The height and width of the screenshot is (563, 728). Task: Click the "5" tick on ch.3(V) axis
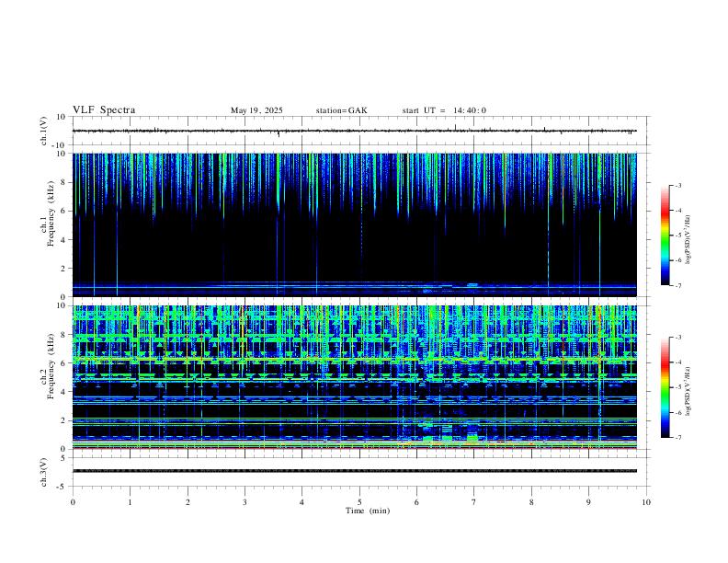coord(64,458)
